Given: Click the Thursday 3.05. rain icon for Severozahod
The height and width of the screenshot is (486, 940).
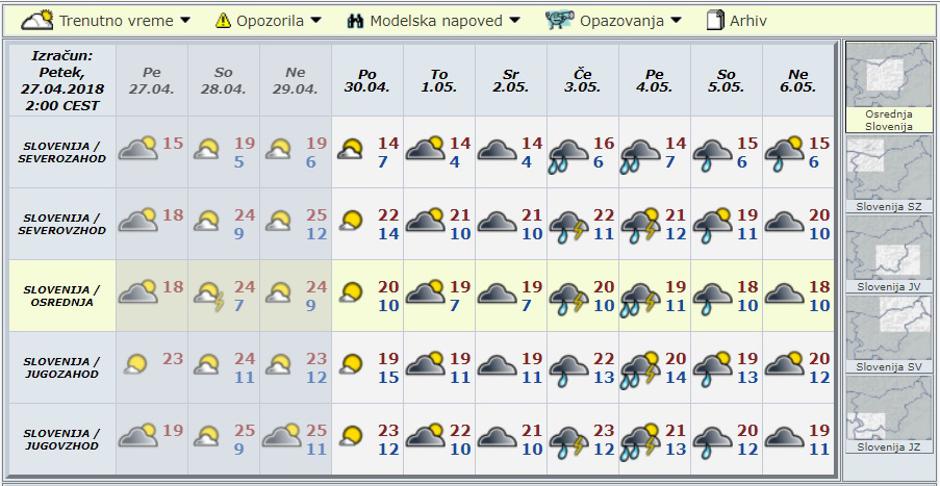Looking at the screenshot, I should click(x=567, y=153).
